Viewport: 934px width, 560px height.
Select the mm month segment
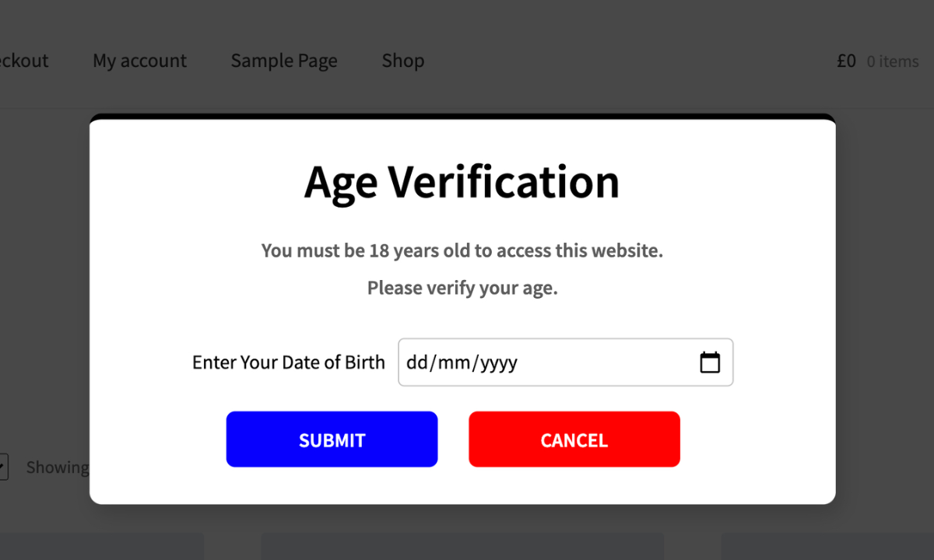(454, 362)
